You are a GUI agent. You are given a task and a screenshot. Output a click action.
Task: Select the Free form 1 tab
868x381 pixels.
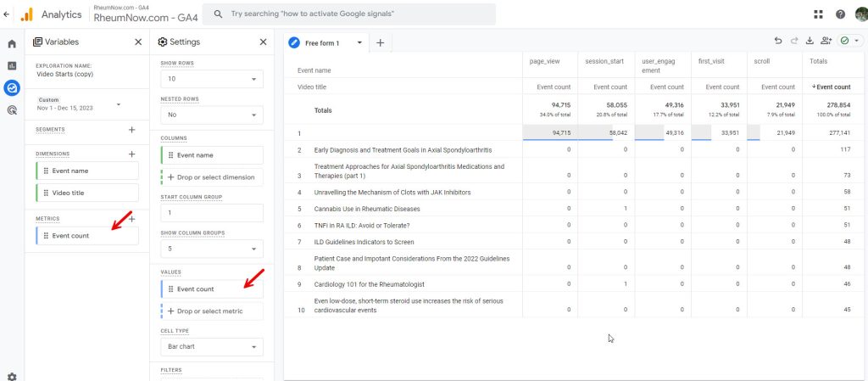(x=322, y=42)
